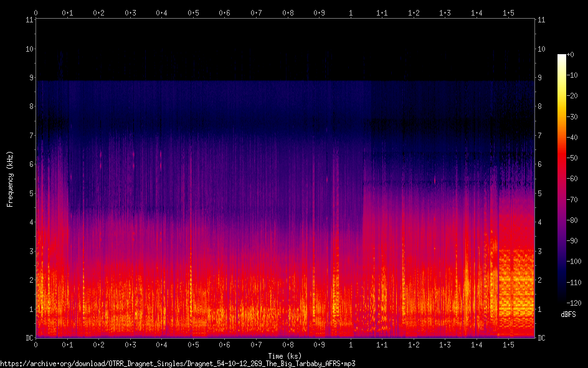Click the 5 kHz label on the left axis
The width and height of the screenshot is (588, 368).
tap(31, 194)
